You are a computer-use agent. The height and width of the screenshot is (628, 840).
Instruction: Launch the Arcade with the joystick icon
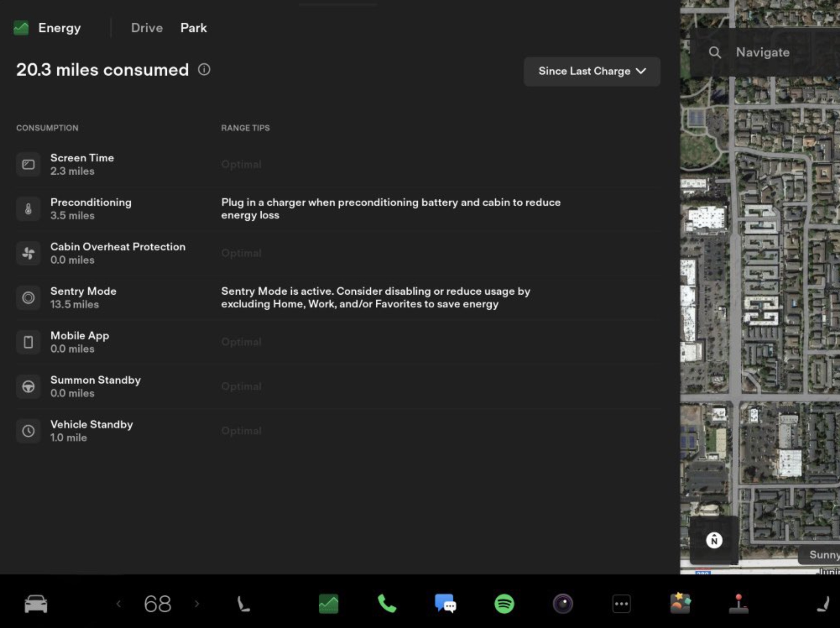[x=738, y=604]
